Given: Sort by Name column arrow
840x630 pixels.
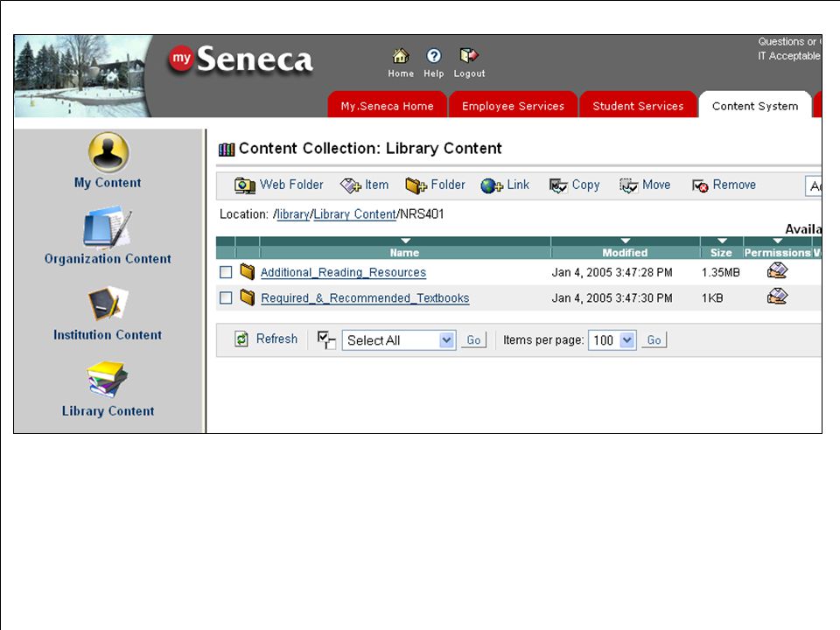Looking at the screenshot, I should [x=405, y=241].
